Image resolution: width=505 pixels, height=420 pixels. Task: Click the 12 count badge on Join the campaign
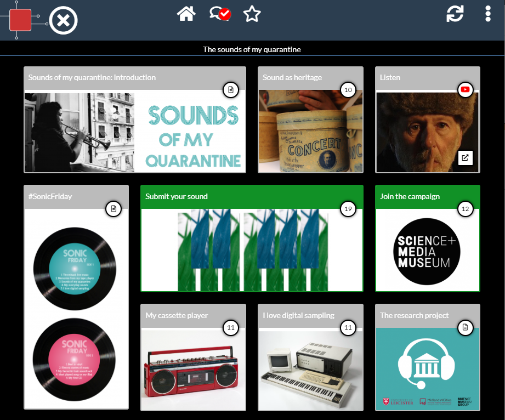pos(466,209)
